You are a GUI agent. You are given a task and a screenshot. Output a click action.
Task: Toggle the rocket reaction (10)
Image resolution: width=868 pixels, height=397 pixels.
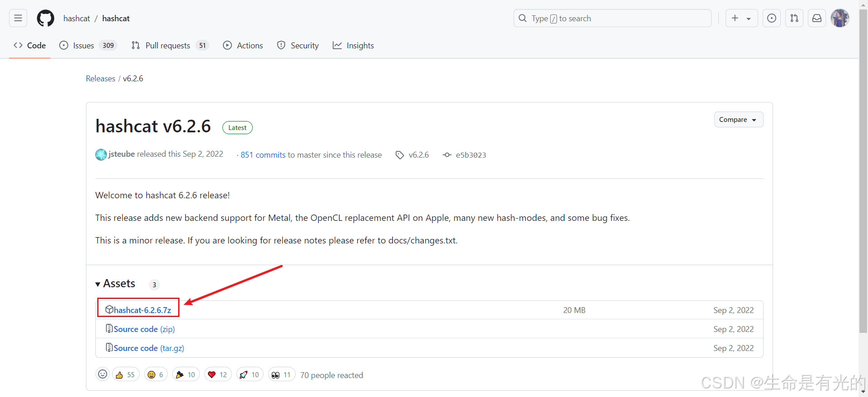click(250, 374)
